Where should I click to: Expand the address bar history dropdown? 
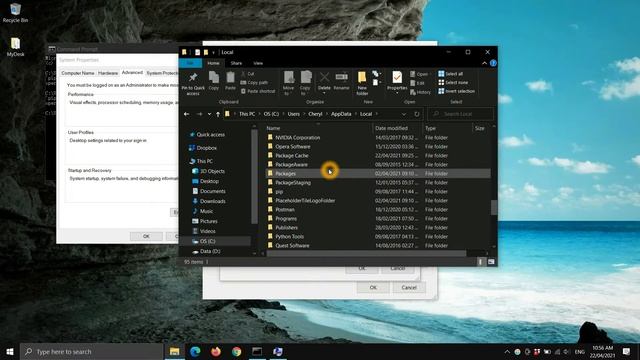click(x=403, y=114)
